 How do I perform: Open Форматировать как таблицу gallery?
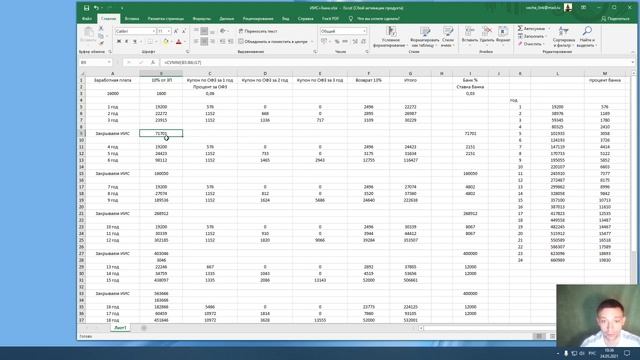coord(424,37)
